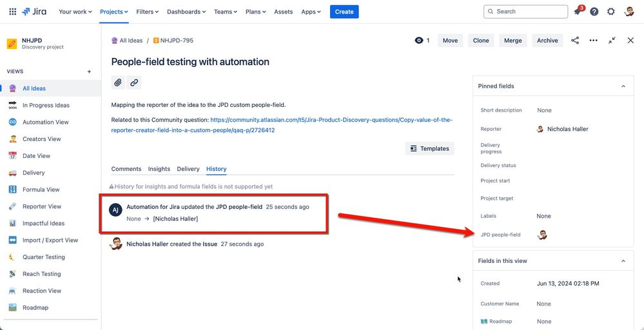Open the help question mark icon
This screenshot has height=330, width=644.
(x=594, y=12)
